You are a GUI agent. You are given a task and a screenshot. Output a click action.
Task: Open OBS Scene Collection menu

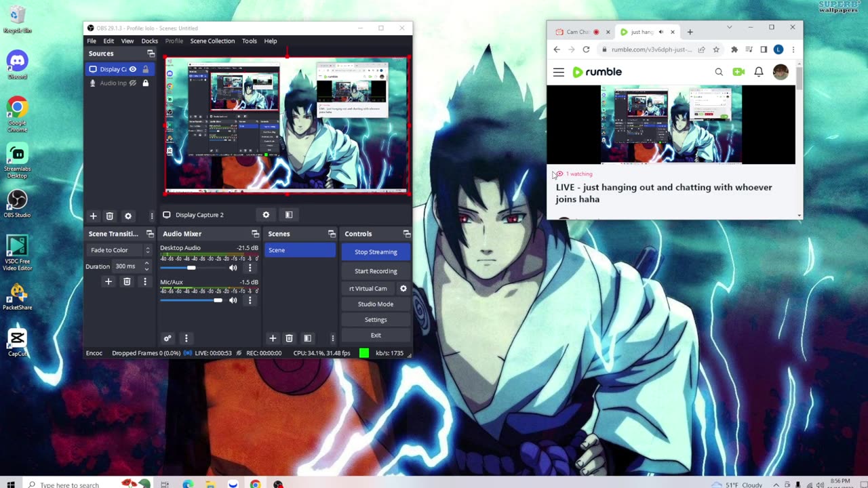click(x=212, y=41)
